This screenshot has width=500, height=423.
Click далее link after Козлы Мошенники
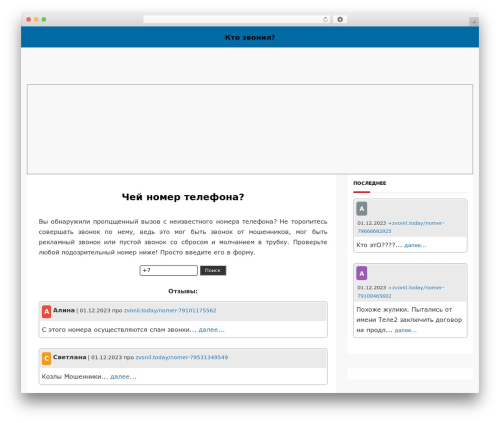coord(123,377)
